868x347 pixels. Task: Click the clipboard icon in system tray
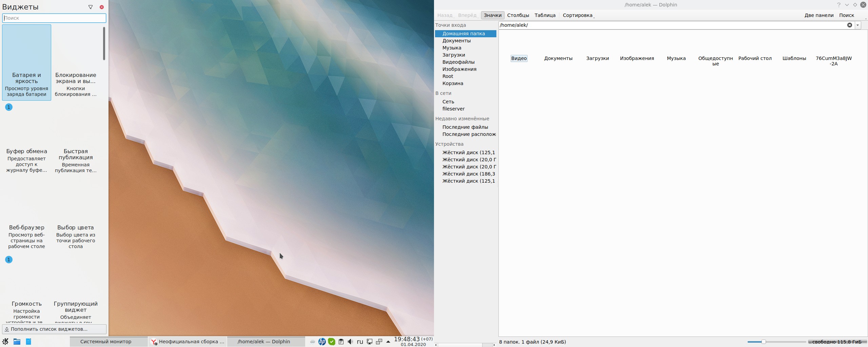pyautogui.click(x=341, y=342)
